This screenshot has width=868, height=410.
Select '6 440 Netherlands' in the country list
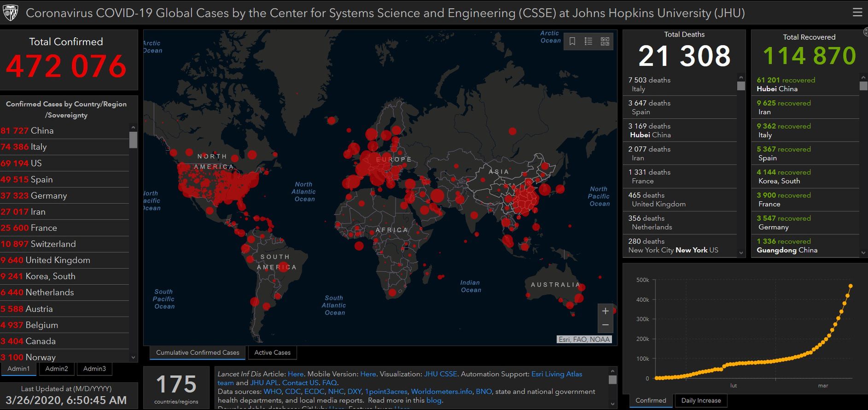(64, 292)
